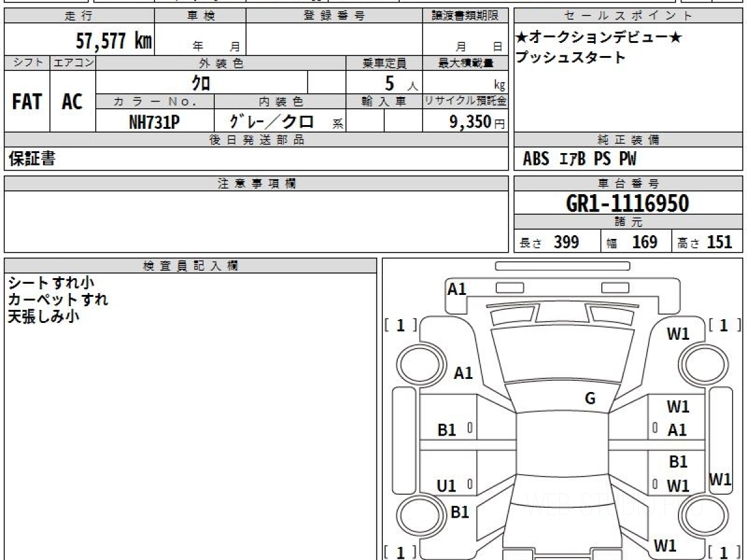Select inspector note シートすれ小
The height and width of the screenshot is (560, 747).
point(51,282)
